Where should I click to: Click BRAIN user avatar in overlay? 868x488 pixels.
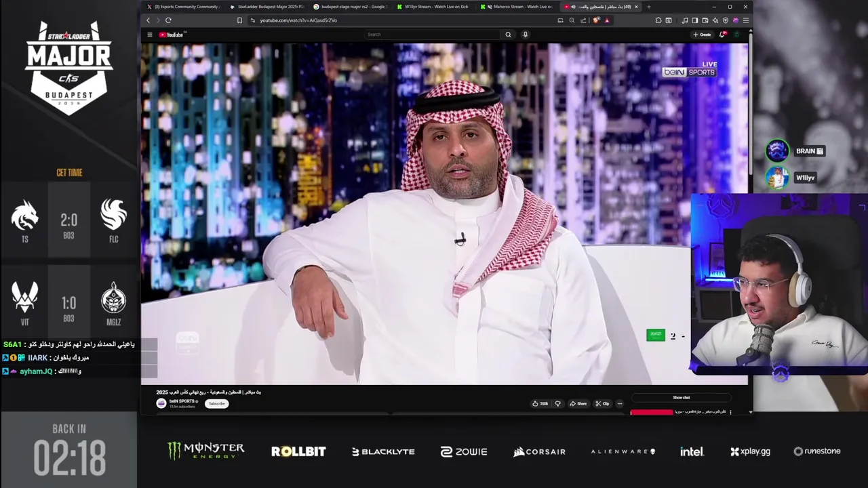777,150
